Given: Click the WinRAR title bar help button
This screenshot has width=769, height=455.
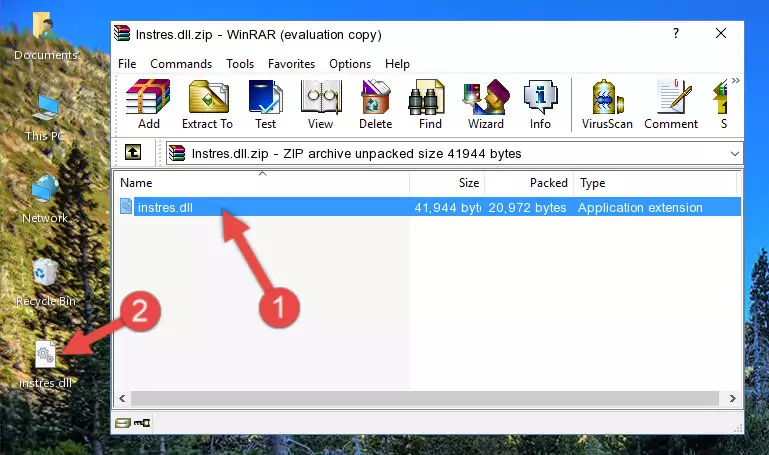Looking at the screenshot, I should point(676,33).
